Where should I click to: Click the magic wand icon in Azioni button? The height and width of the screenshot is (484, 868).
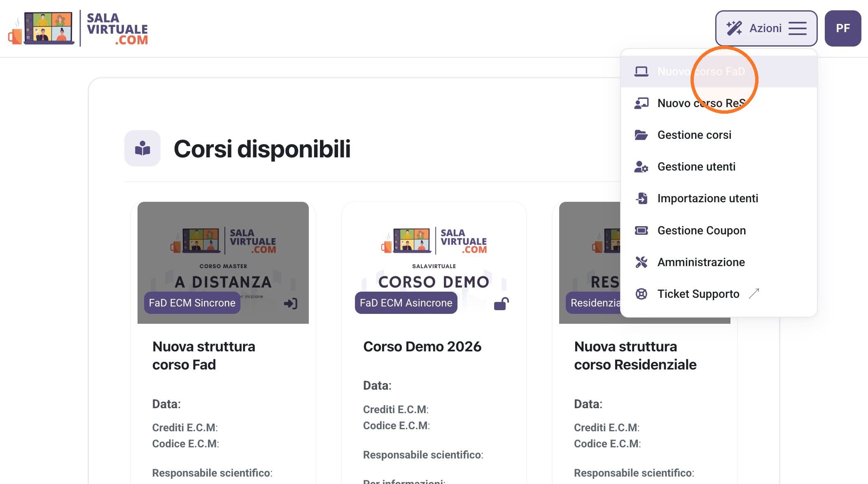coord(734,28)
